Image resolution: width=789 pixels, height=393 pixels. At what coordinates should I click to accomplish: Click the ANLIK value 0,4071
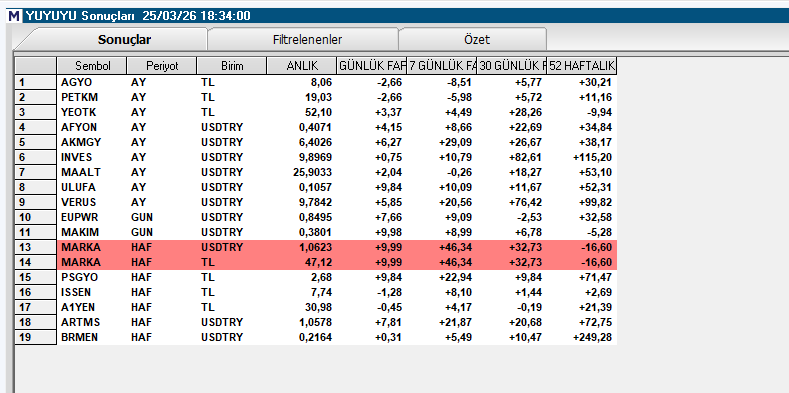pyautogui.click(x=315, y=127)
